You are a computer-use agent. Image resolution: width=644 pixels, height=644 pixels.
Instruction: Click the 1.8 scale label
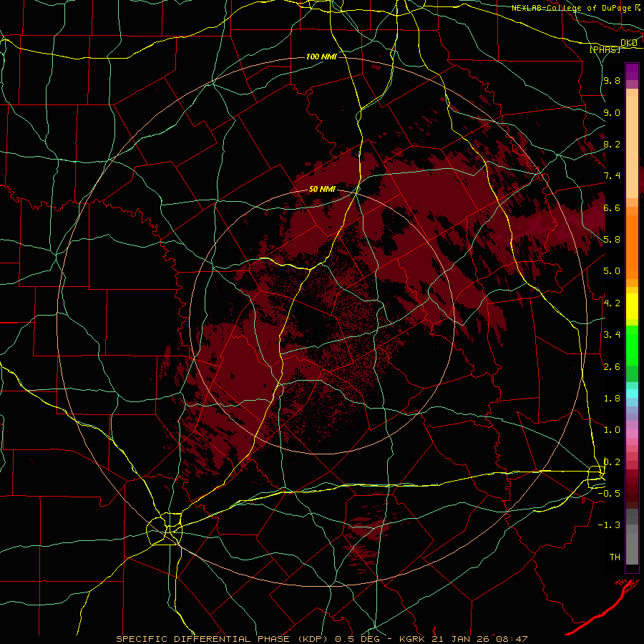click(x=612, y=399)
